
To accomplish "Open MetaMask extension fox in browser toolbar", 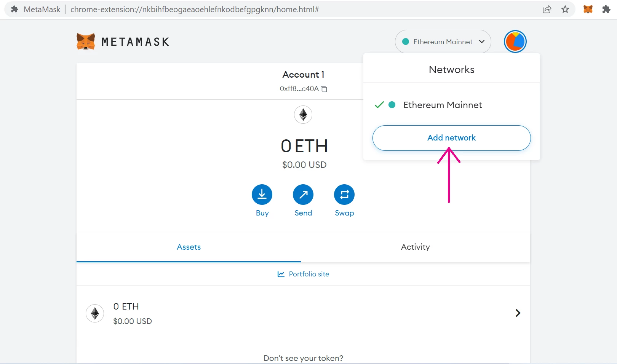I will tap(588, 9).
